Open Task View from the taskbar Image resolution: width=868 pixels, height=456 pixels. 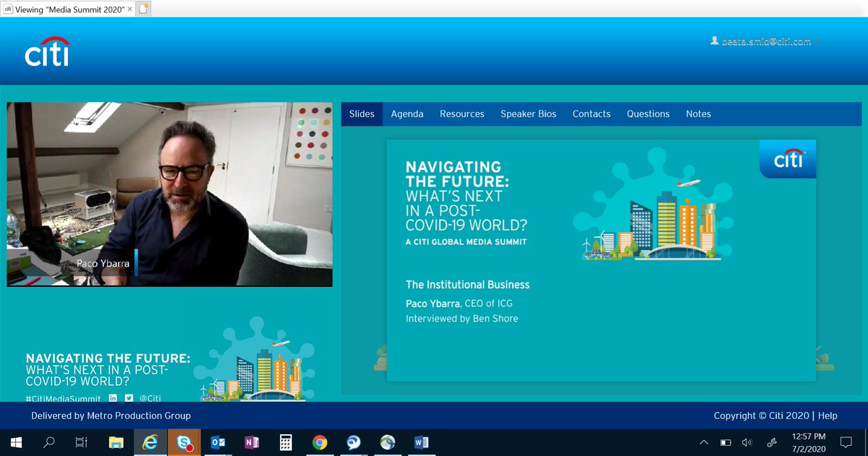pos(82,442)
